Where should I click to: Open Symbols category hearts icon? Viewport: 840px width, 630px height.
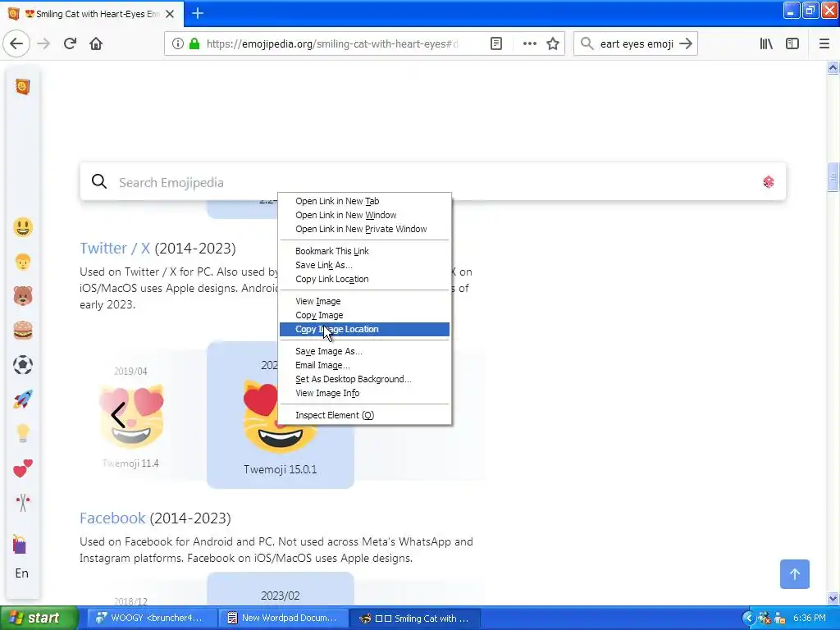(22, 468)
